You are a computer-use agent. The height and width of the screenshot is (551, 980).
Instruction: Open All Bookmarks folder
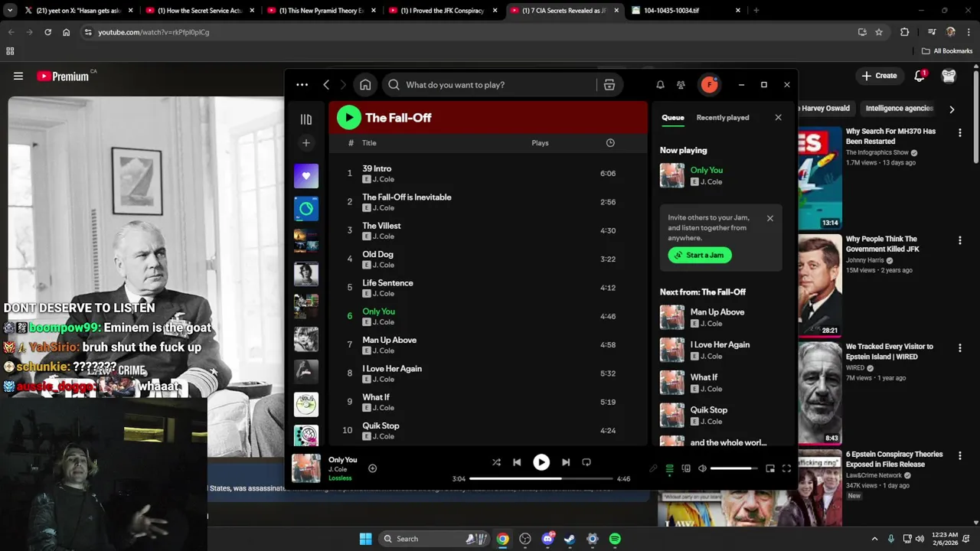(x=947, y=51)
